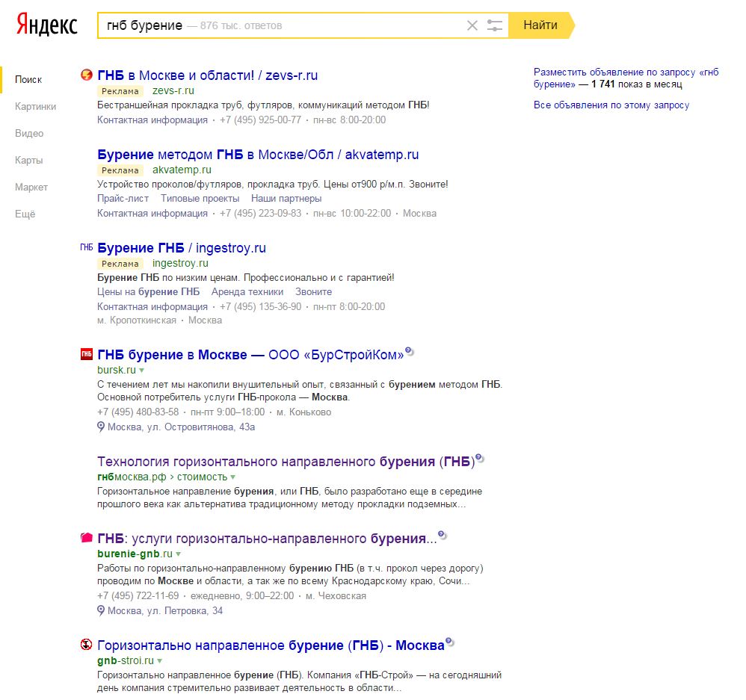Expand dropdown arrow next to burenie-gnb.ru
Image resolution: width=746 pixels, height=700 pixels.
[179, 554]
